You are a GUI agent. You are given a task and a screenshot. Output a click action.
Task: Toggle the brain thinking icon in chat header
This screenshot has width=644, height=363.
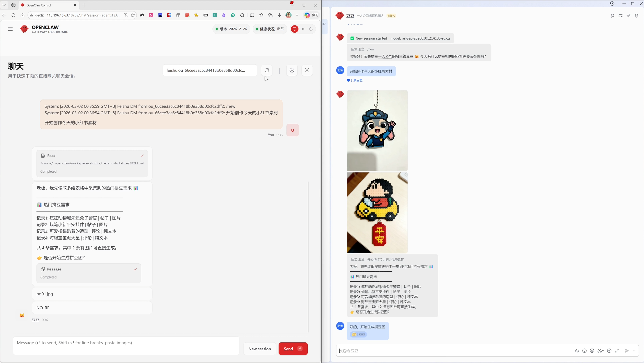pos(292,70)
